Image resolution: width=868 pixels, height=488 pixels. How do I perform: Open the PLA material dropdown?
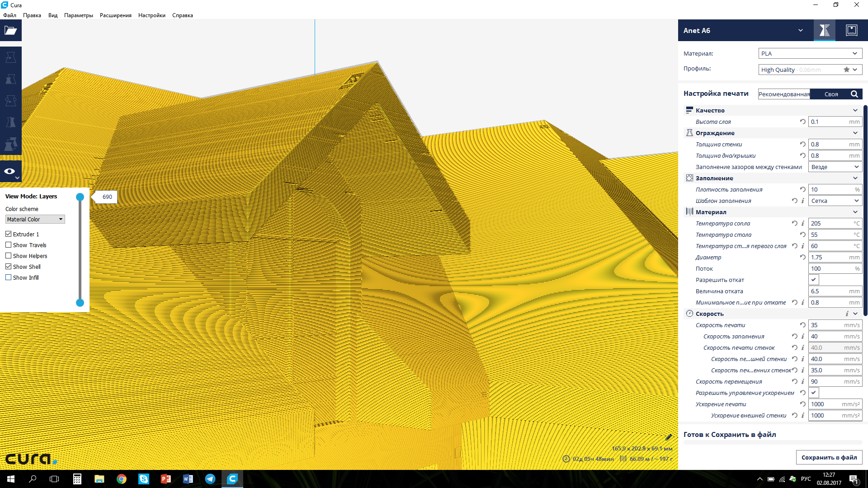point(810,53)
